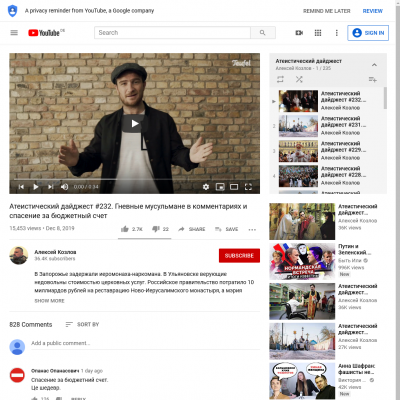
Task: Click Review on privacy reminder
Action: click(373, 11)
